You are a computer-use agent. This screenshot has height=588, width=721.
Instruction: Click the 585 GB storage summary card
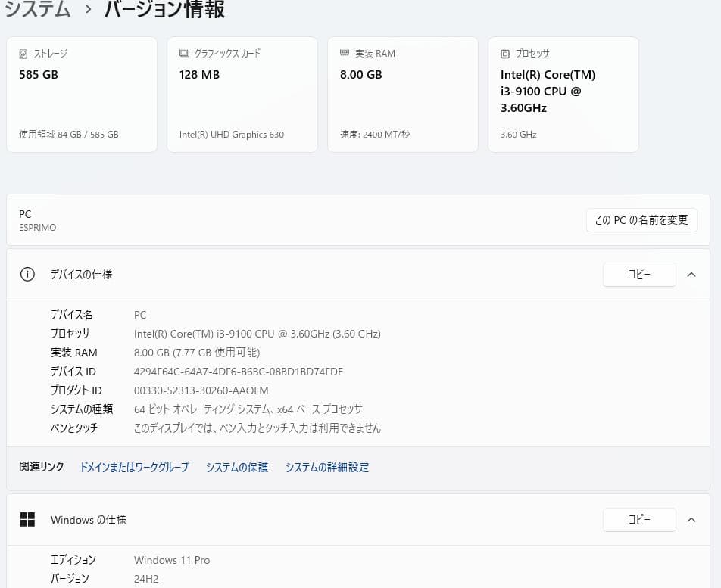point(81,94)
